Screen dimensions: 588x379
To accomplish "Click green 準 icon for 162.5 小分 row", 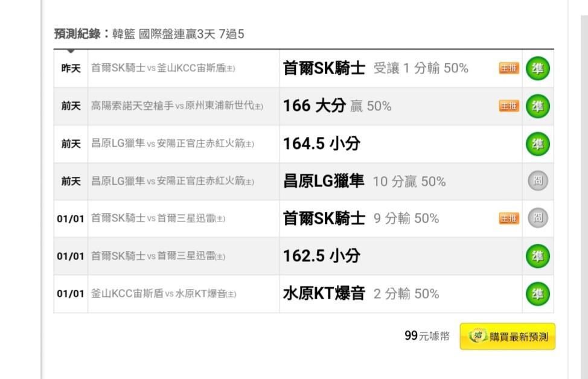I will pyautogui.click(x=538, y=256).
